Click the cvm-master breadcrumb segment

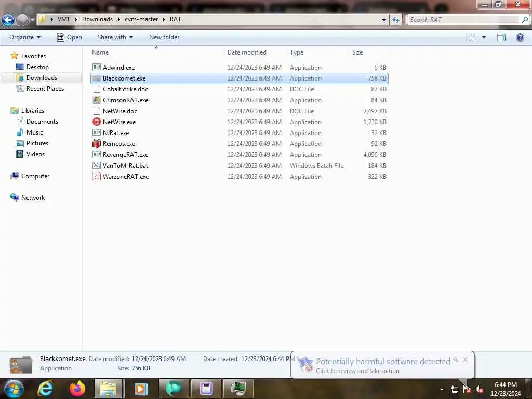(141, 19)
